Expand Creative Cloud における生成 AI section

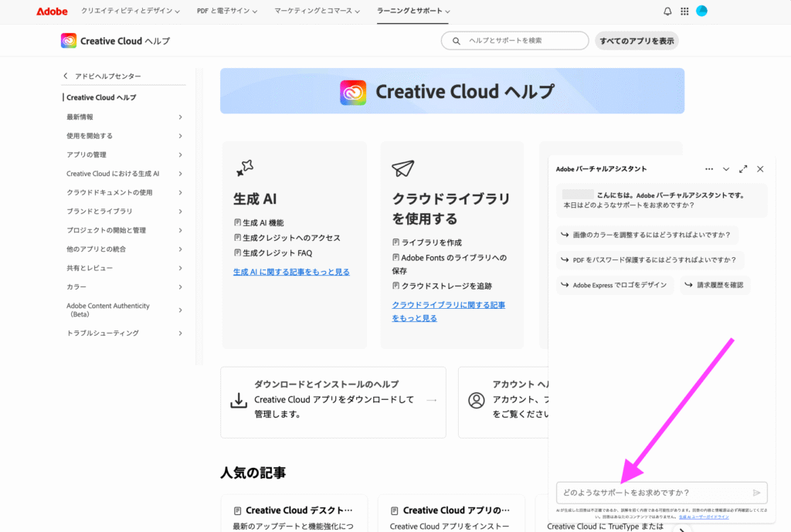pyautogui.click(x=180, y=174)
